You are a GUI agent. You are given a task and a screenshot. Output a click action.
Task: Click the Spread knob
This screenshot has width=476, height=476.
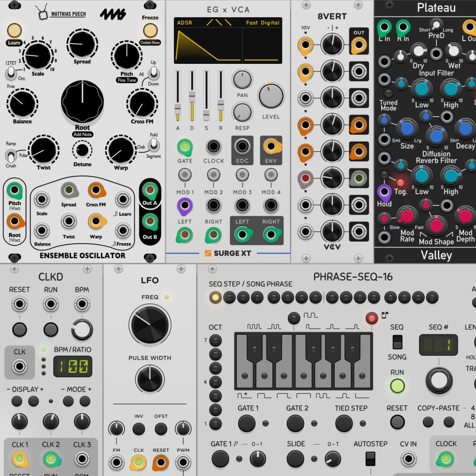tap(82, 44)
